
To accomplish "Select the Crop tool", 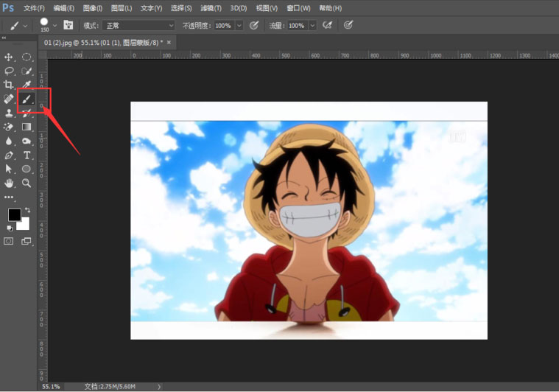I will (x=9, y=85).
